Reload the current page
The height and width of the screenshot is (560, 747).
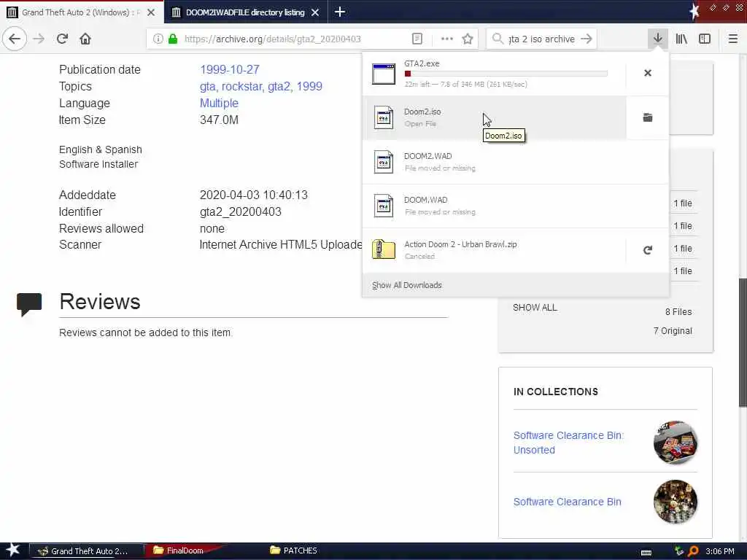tap(62, 39)
